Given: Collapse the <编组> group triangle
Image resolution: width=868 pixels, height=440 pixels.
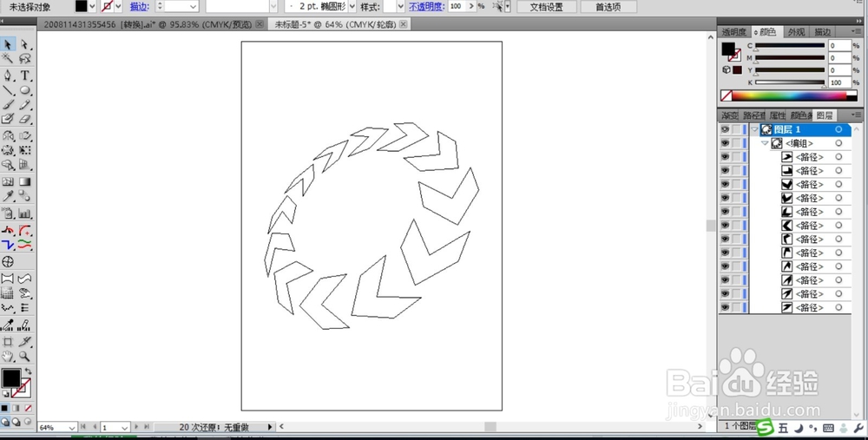Looking at the screenshot, I should tap(765, 143).
